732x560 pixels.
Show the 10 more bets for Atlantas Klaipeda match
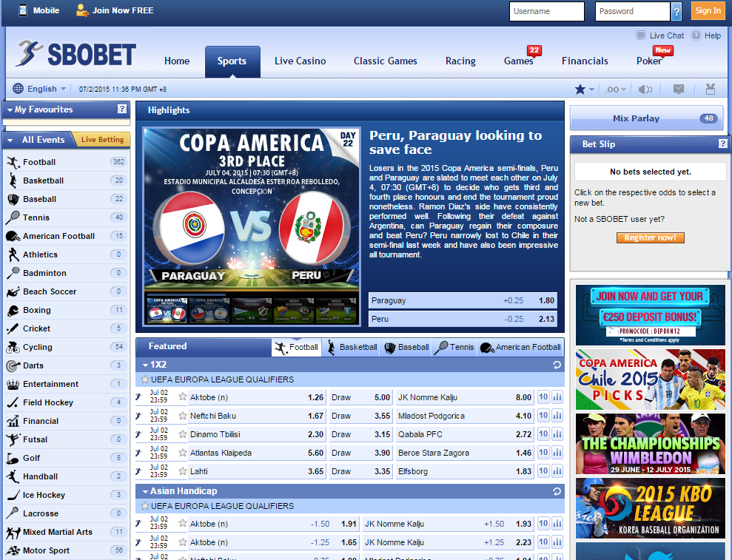[x=543, y=453]
